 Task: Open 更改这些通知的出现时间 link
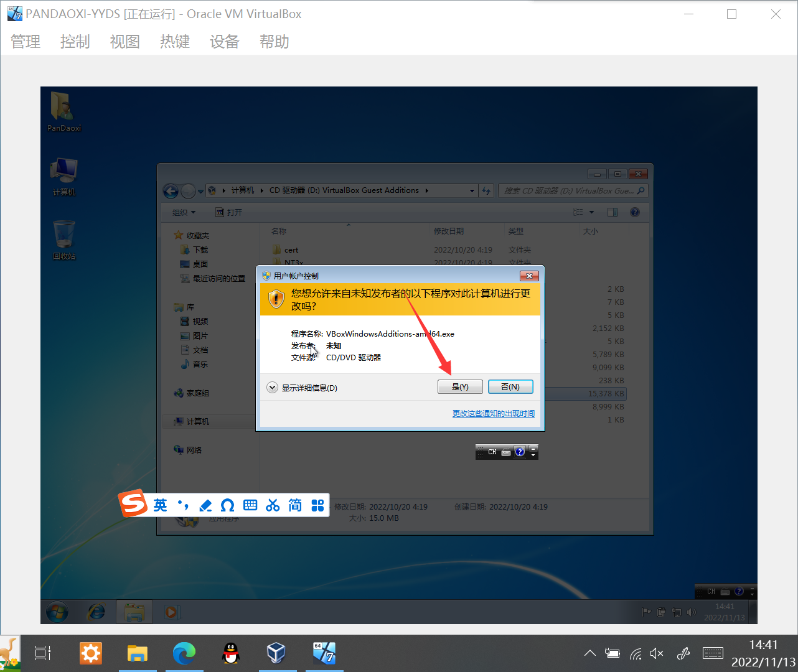tap(494, 413)
